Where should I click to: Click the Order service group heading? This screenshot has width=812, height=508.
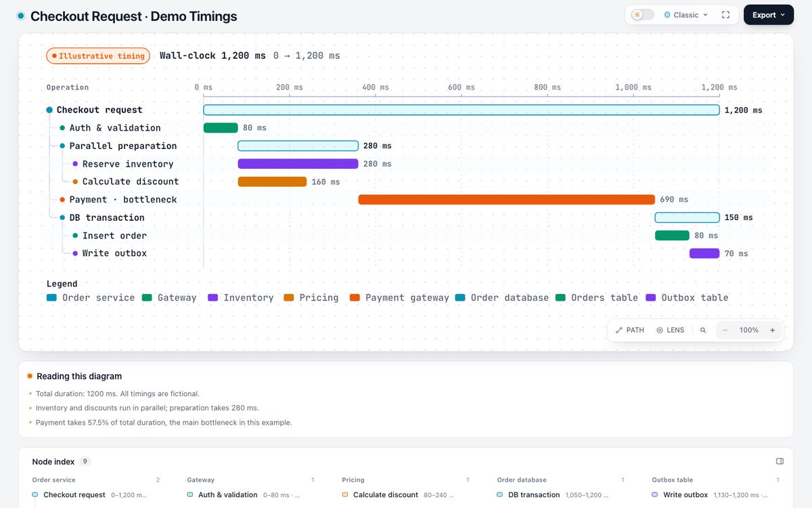tap(54, 480)
